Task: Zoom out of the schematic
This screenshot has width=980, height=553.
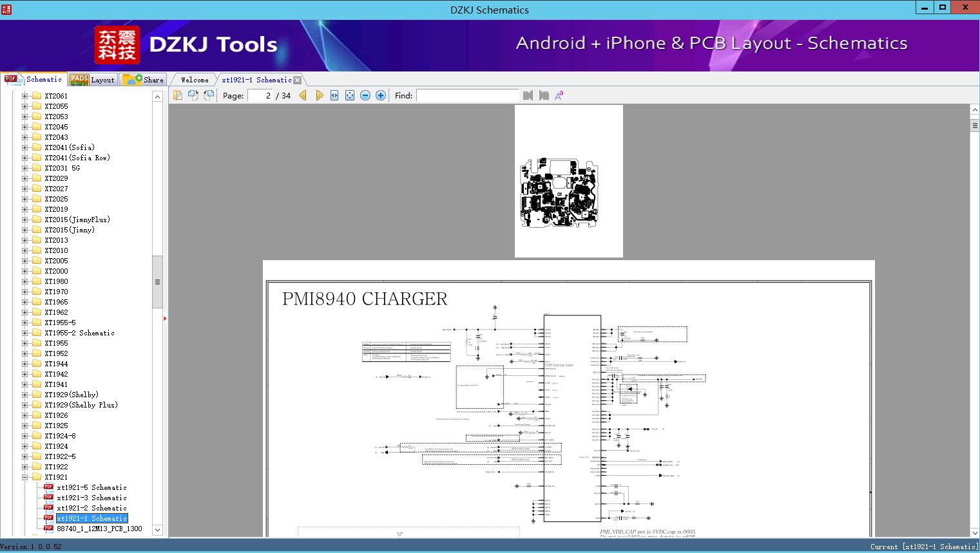Action: [365, 95]
